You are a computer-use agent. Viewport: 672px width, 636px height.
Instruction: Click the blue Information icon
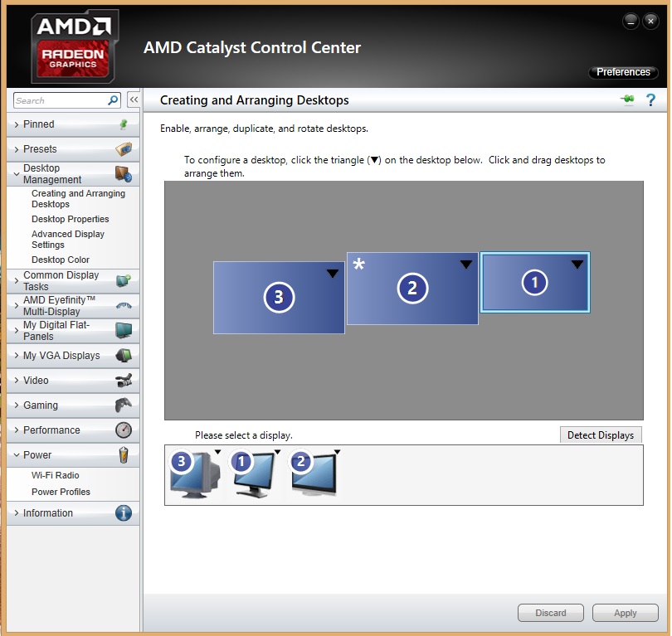pyautogui.click(x=124, y=512)
